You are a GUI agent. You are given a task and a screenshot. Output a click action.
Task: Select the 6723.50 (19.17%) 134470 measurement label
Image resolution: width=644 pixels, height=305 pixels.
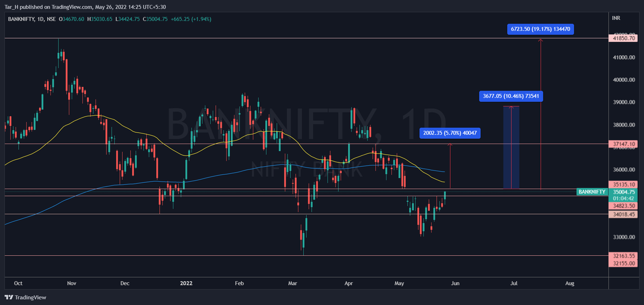[x=540, y=29]
